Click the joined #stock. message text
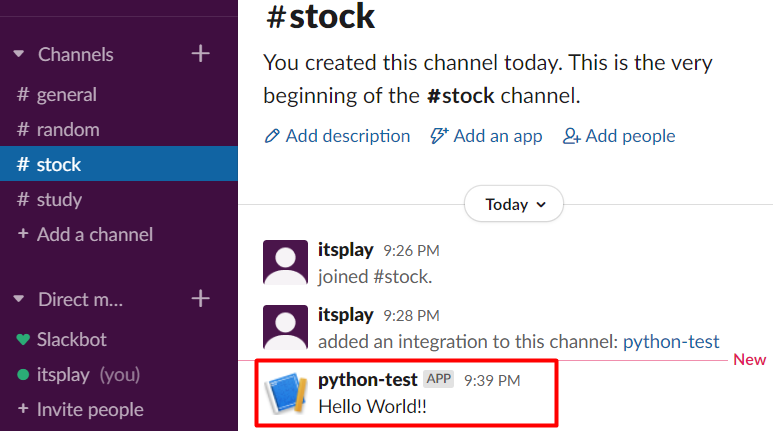 375,277
